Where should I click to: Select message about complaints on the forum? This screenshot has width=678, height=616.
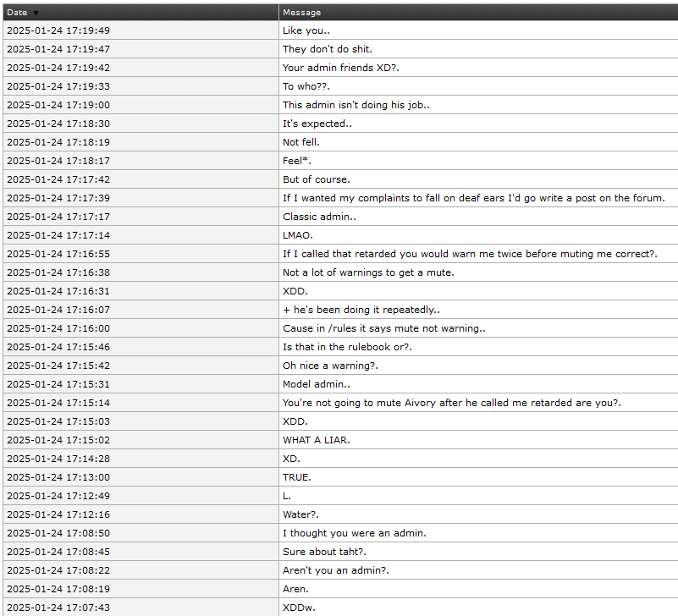[x=474, y=198]
